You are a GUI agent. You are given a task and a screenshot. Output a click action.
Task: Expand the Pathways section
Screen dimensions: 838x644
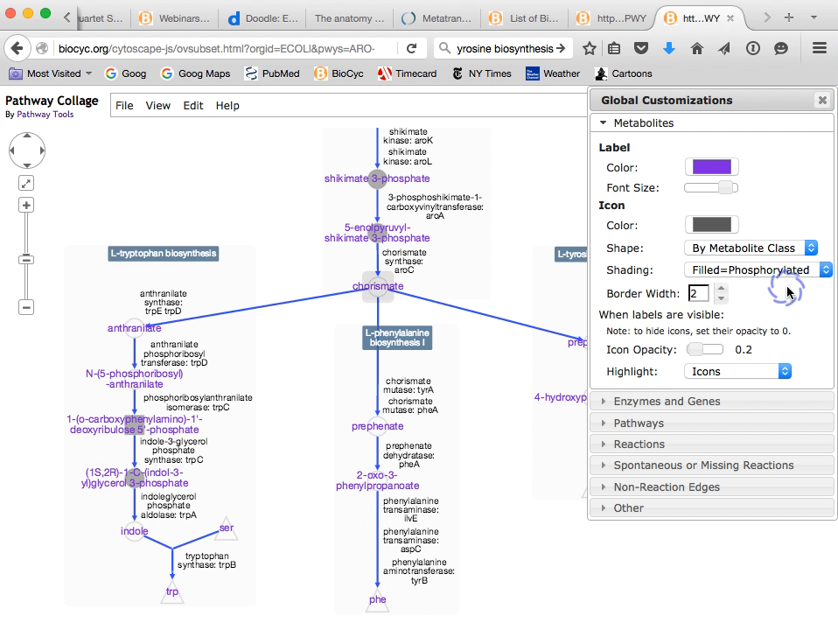click(639, 423)
